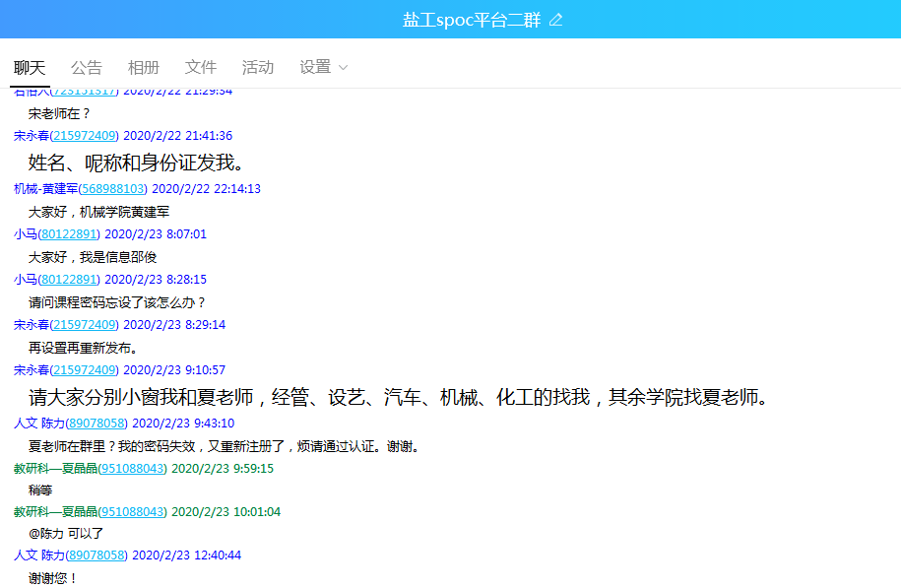Click the edit pencil icon beside group title

click(556, 20)
